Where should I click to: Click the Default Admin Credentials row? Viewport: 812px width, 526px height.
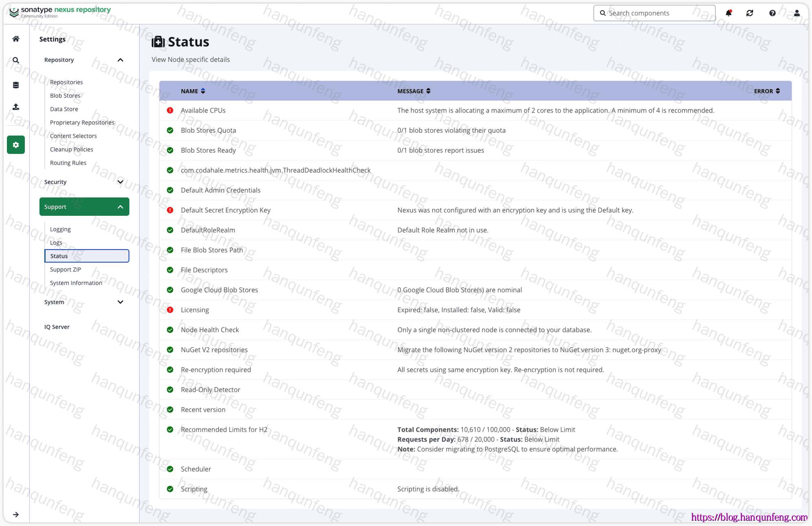(x=475, y=190)
